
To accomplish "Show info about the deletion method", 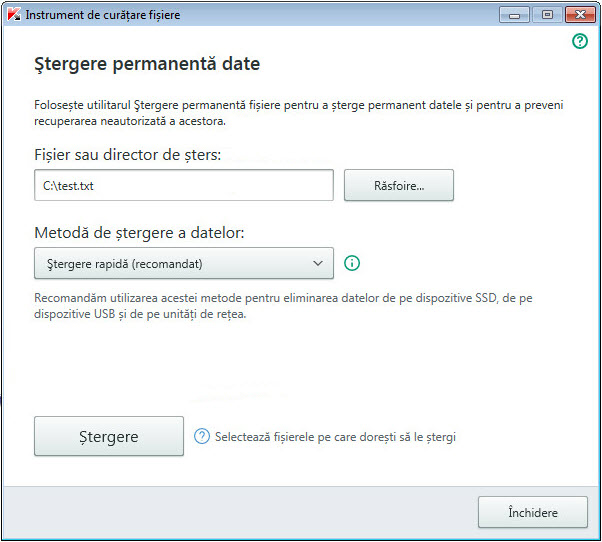I will point(351,264).
